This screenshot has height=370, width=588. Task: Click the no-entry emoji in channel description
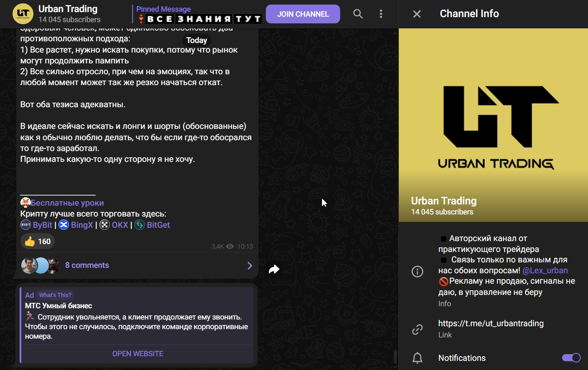pyautogui.click(x=444, y=282)
